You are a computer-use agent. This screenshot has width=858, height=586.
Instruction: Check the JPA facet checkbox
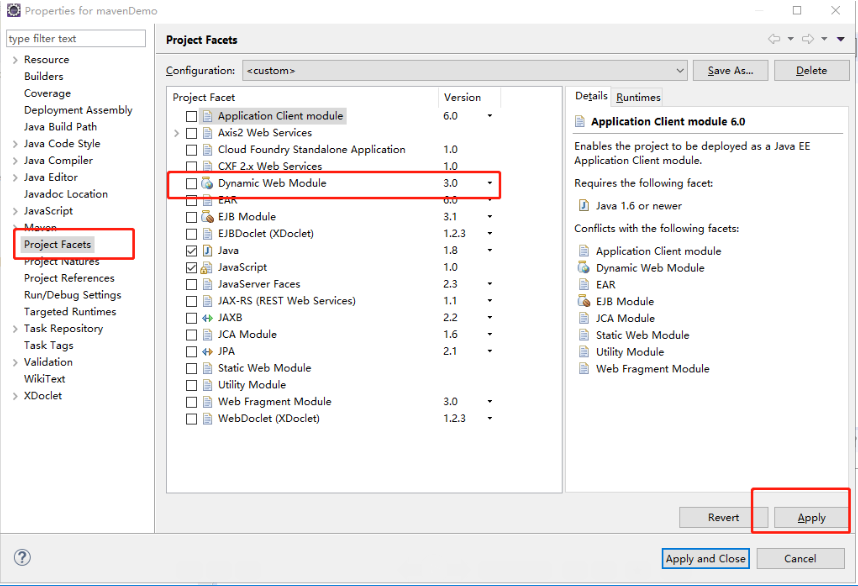191,352
